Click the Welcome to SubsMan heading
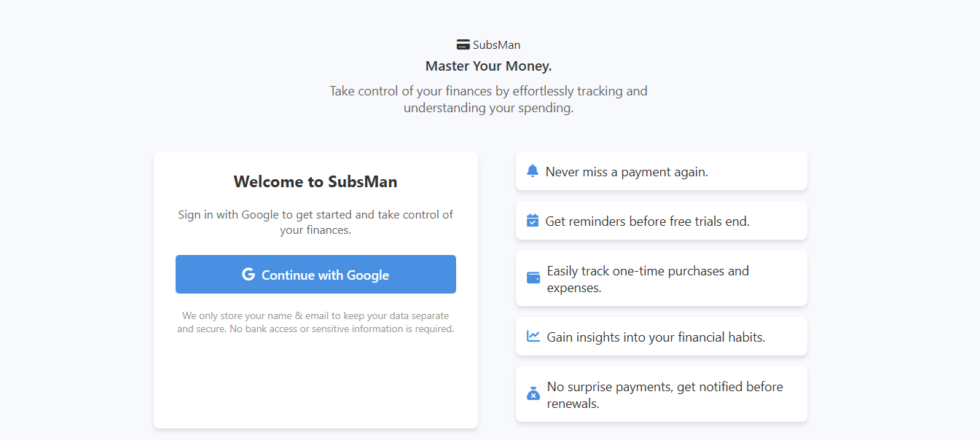The image size is (980, 440). coord(315,182)
